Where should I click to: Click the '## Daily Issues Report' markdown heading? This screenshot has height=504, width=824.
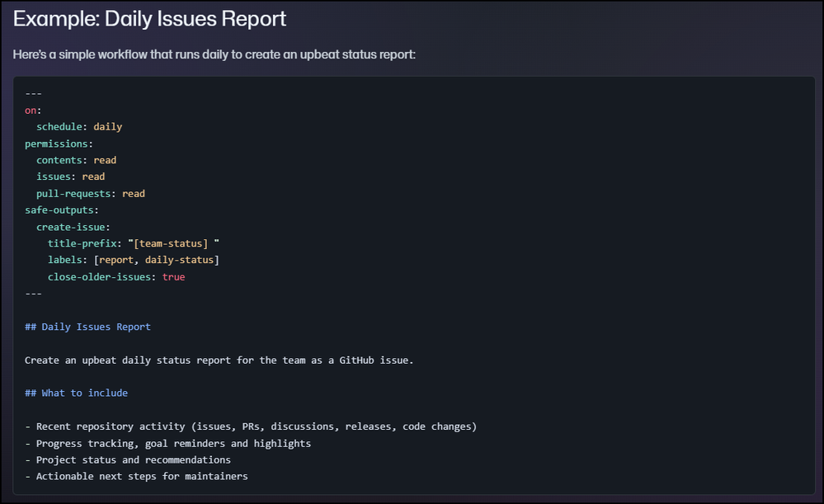coord(87,327)
